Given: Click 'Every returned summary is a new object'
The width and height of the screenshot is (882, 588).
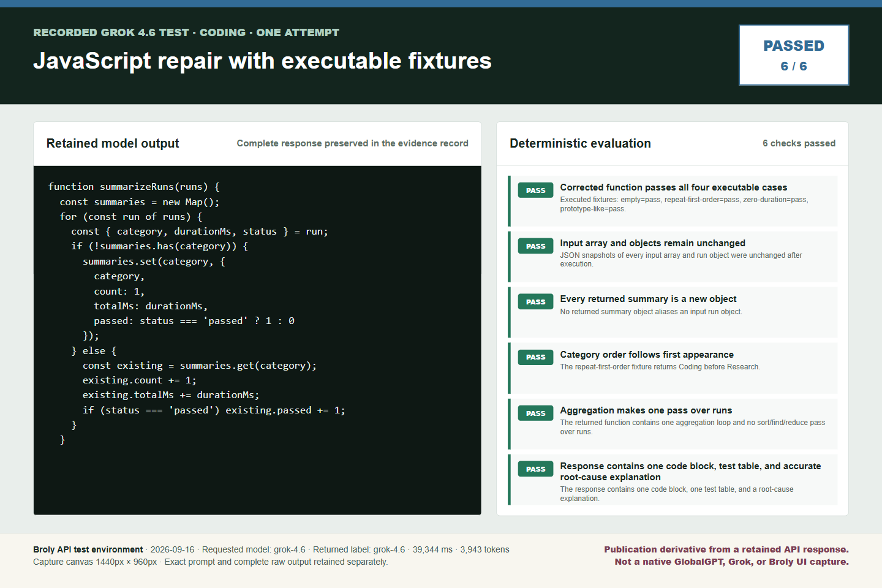Looking at the screenshot, I should tap(648, 299).
